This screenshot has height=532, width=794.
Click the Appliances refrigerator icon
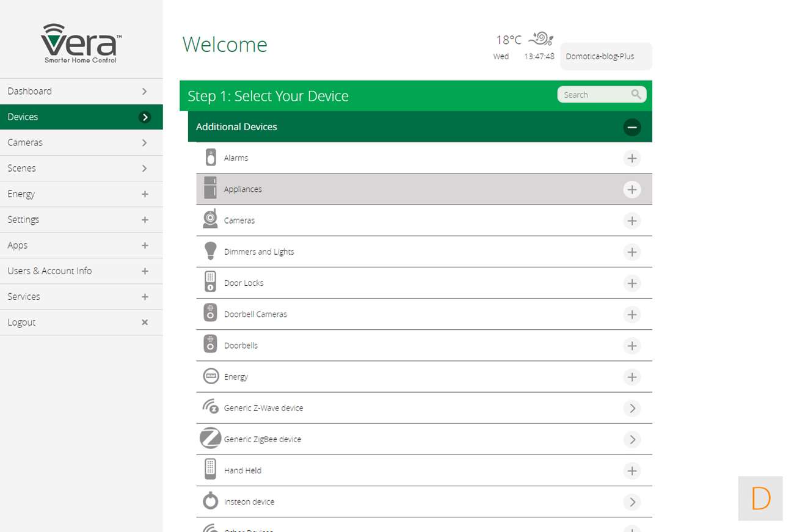tap(210, 188)
